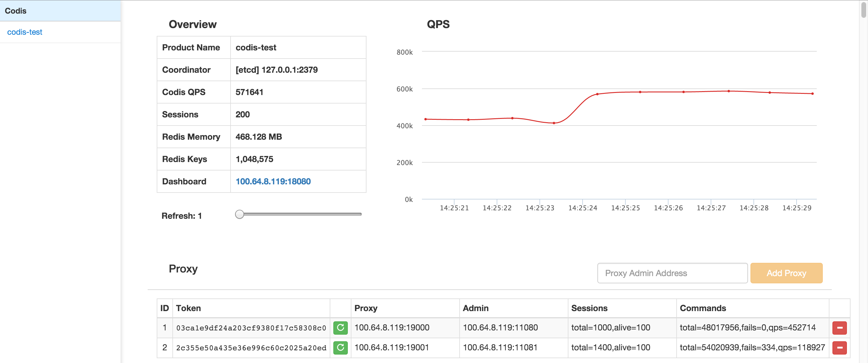The width and height of the screenshot is (868, 363).
Task: Click the Codis sidebar header
Action: point(15,11)
